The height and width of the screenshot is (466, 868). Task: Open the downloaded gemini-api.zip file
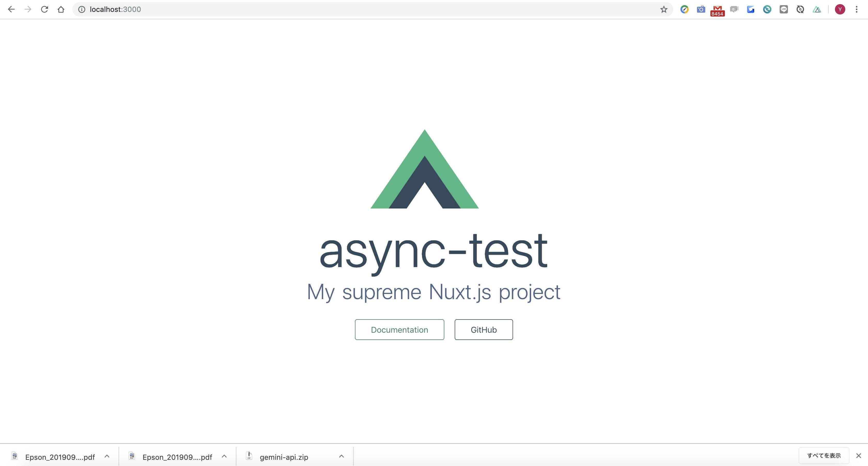click(284, 457)
